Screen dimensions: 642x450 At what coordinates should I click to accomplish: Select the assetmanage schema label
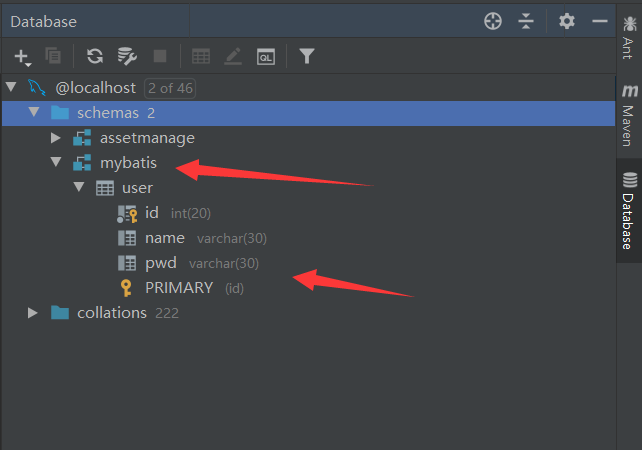pos(147,138)
